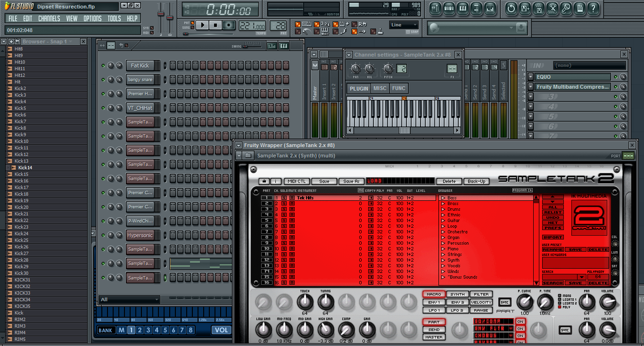Screen dimensions: 644x346
Task: Click the export wave file icon
Action: 538,8
